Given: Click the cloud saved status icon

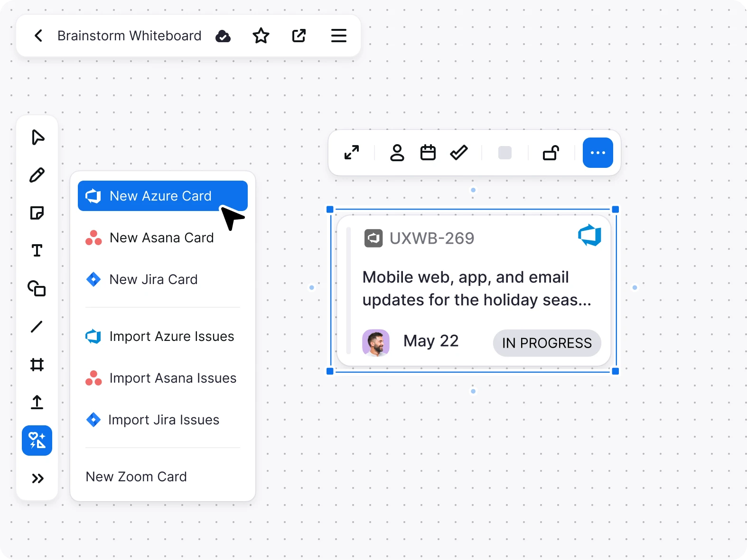Looking at the screenshot, I should click(223, 36).
